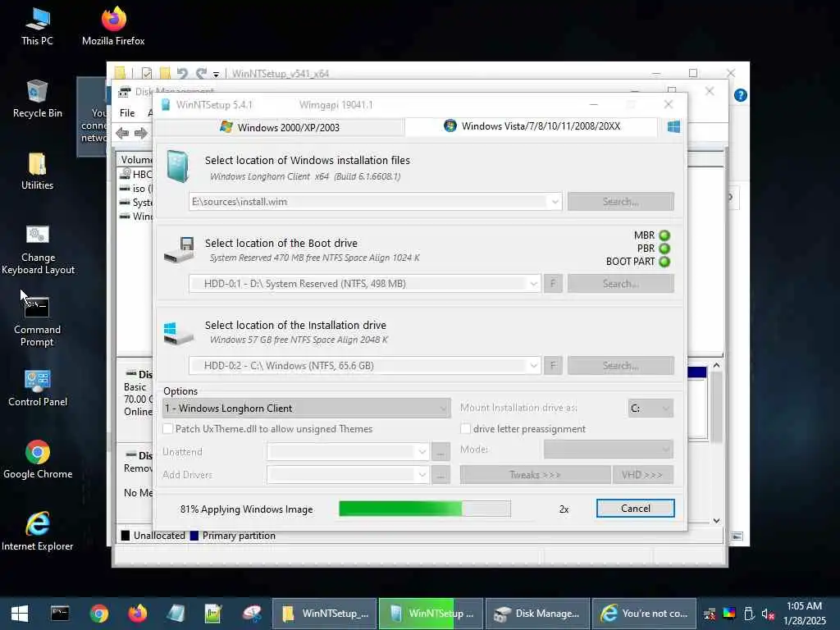840x630 pixels.
Task: Select the iso volume row
Action: (135, 189)
